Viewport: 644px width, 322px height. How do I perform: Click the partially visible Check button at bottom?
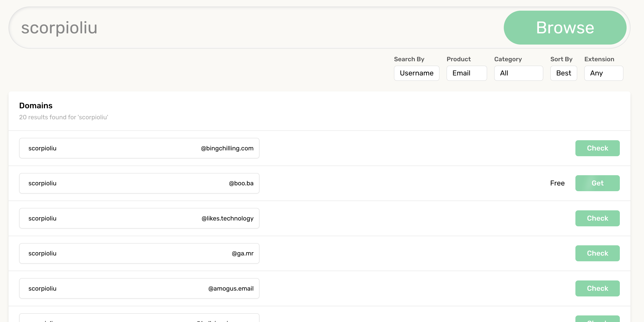click(597, 319)
